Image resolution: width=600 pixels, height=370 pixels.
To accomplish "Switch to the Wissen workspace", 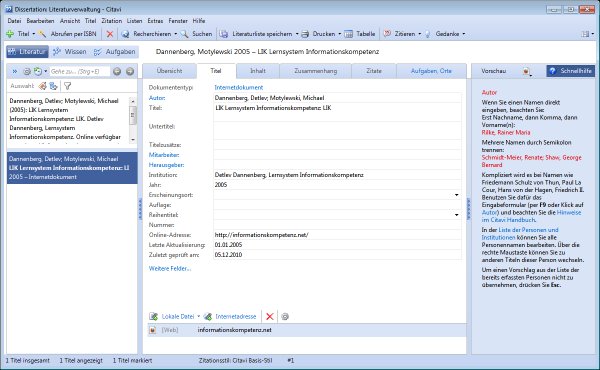I will 70,52.
